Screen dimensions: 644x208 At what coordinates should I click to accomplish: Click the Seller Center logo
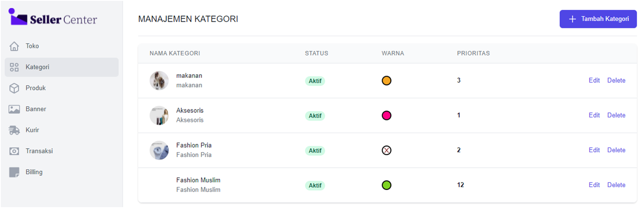53,18
